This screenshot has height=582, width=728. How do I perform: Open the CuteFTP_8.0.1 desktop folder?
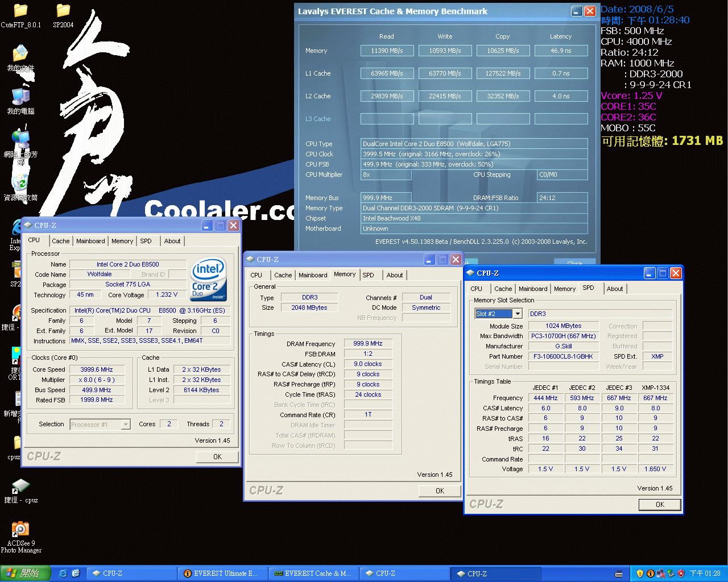(20, 15)
